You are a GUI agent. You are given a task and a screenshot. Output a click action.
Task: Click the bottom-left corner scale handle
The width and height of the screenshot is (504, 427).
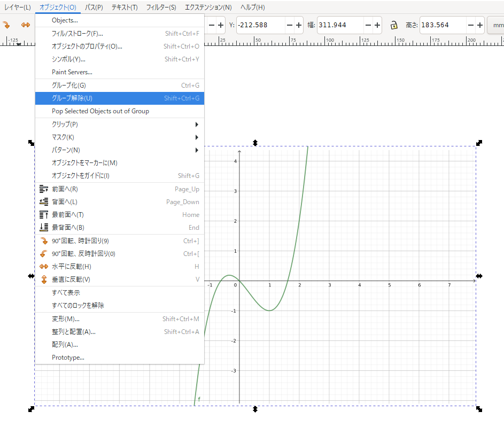(31, 409)
